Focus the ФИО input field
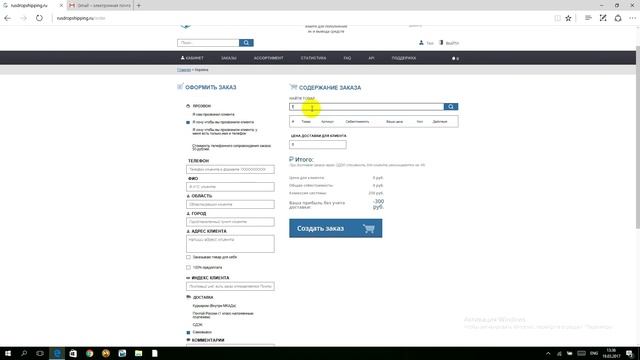 pyautogui.click(x=230, y=187)
